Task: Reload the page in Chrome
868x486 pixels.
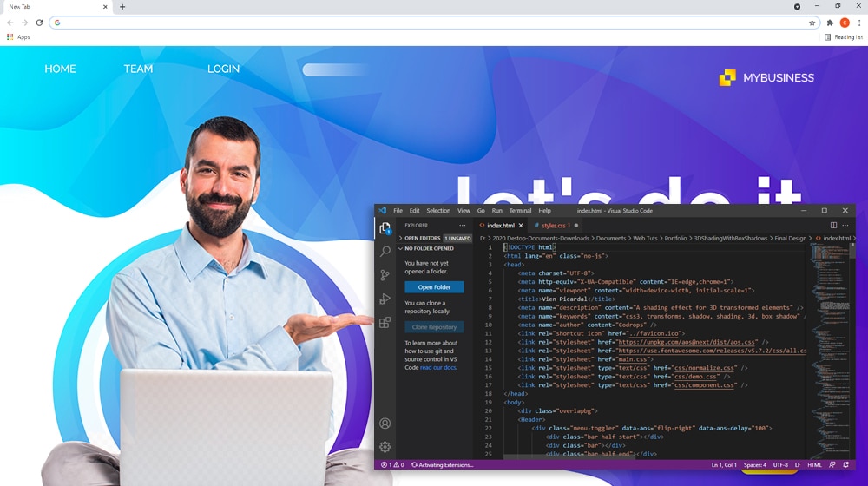Action: pyautogui.click(x=39, y=23)
